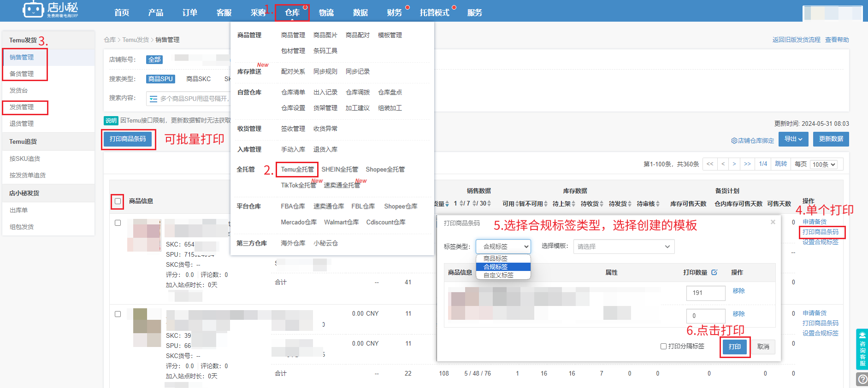Viewport: 868px width, 388px height.
Task: Sort by 30-day sales column arrows
Action: click(x=489, y=203)
